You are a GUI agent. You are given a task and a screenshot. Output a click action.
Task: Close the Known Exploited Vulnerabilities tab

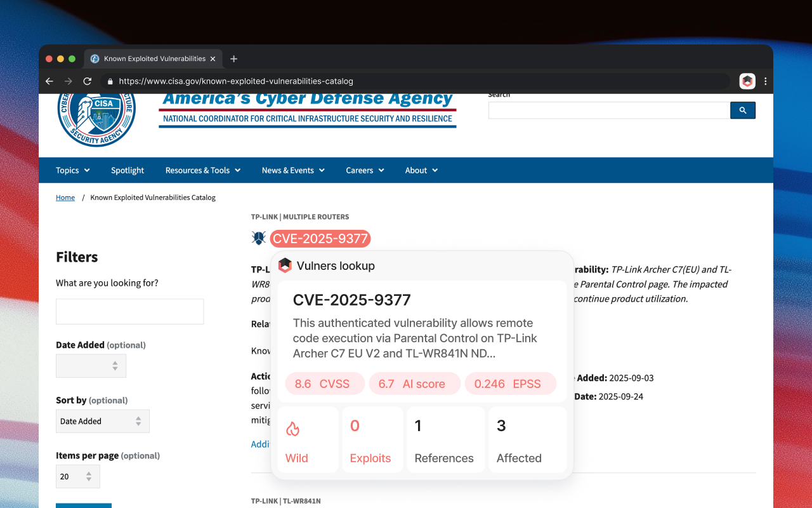[x=213, y=58]
